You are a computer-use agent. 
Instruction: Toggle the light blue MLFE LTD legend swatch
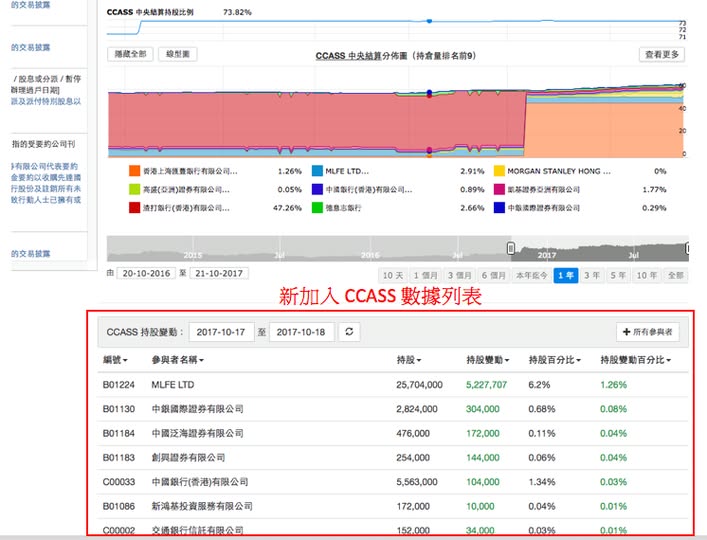click(317, 171)
